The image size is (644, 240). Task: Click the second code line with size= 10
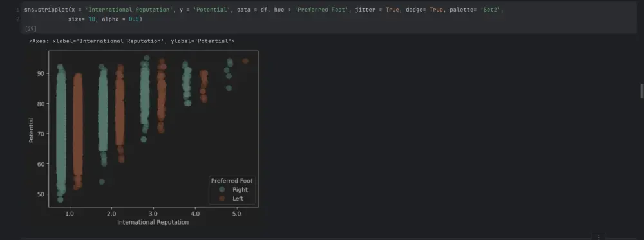click(105, 19)
